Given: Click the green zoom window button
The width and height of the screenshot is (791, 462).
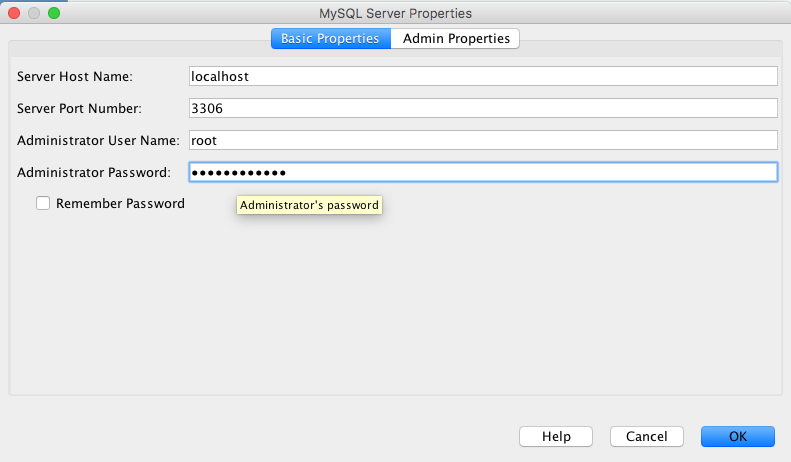Looking at the screenshot, I should [54, 13].
